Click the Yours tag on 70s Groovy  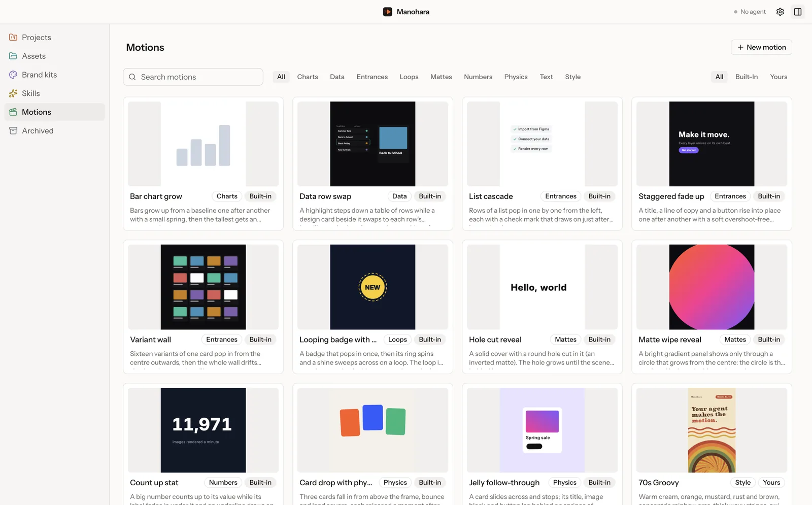point(771,483)
